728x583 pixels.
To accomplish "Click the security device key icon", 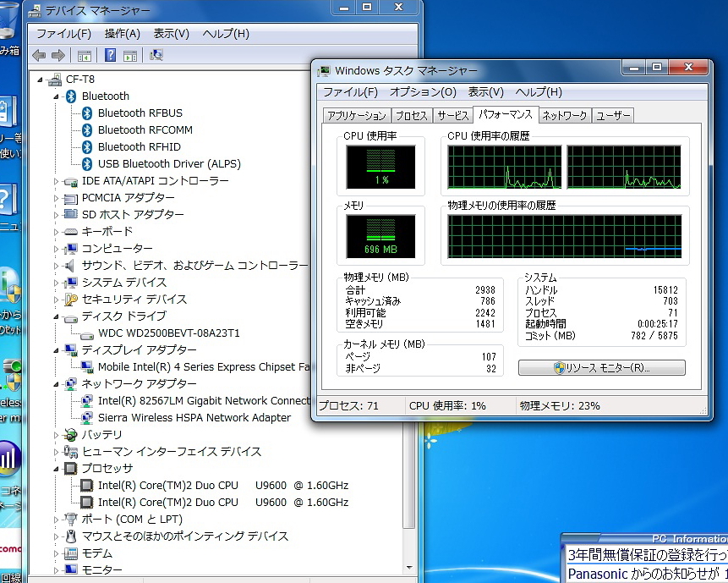I will tap(70, 300).
